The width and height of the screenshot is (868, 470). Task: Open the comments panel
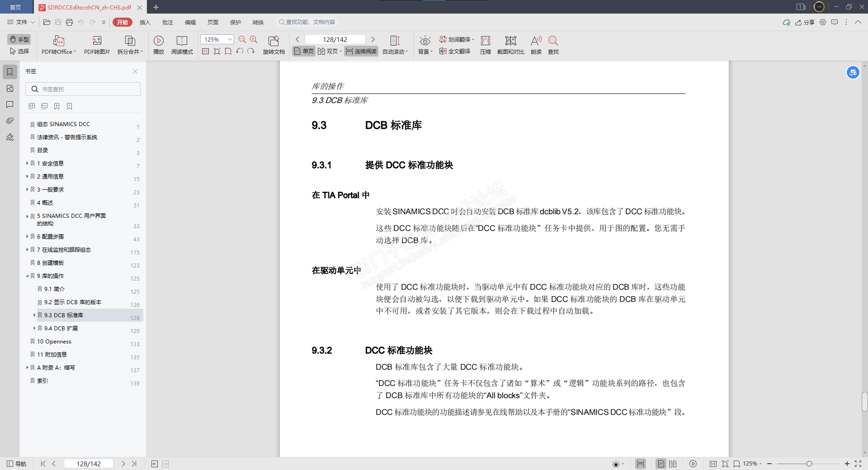pos(9,104)
